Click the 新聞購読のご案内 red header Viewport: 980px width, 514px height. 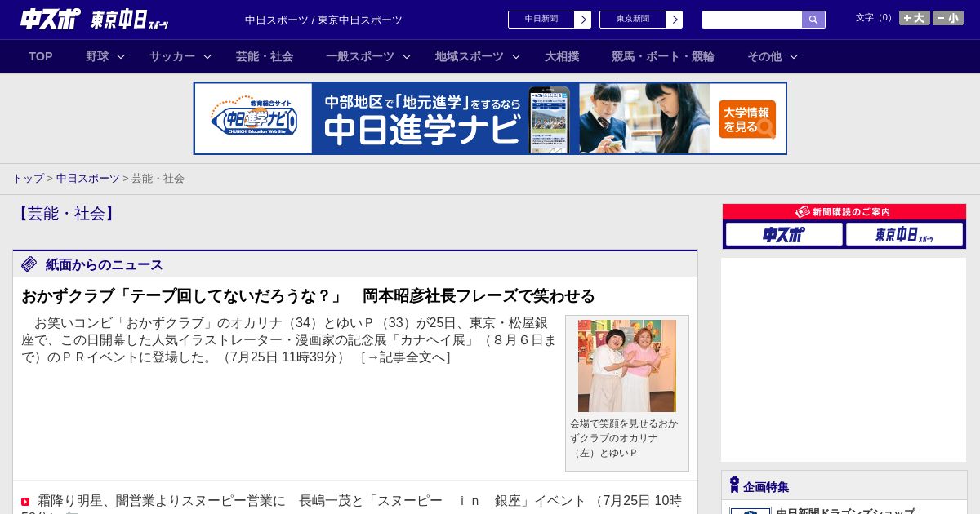pyautogui.click(x=844, y=212)
